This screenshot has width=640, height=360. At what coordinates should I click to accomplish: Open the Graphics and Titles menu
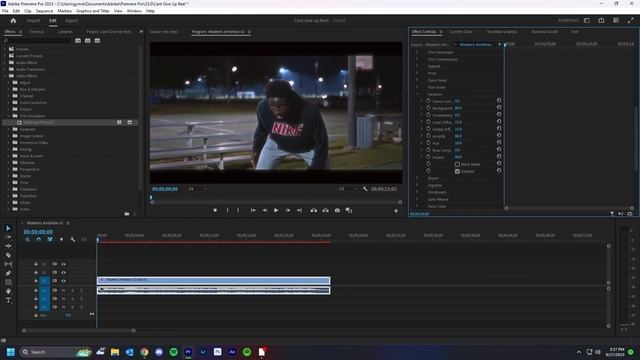(93, 11)
